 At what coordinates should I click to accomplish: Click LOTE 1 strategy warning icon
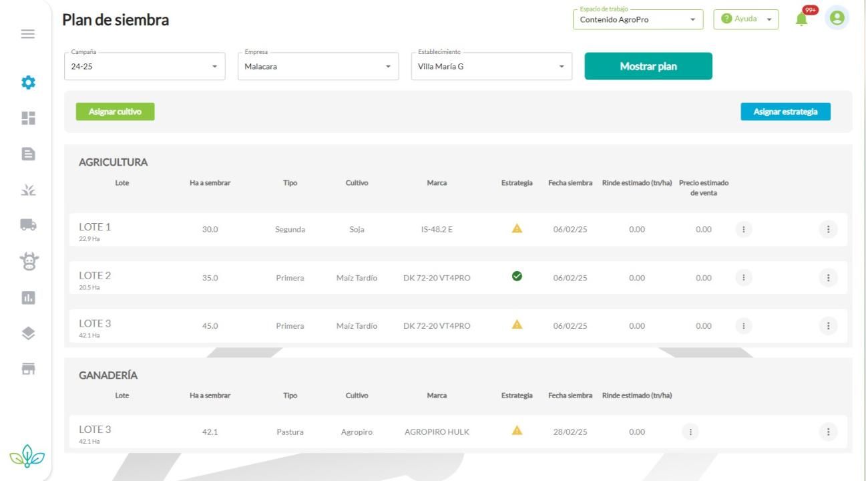pos(517,228)
